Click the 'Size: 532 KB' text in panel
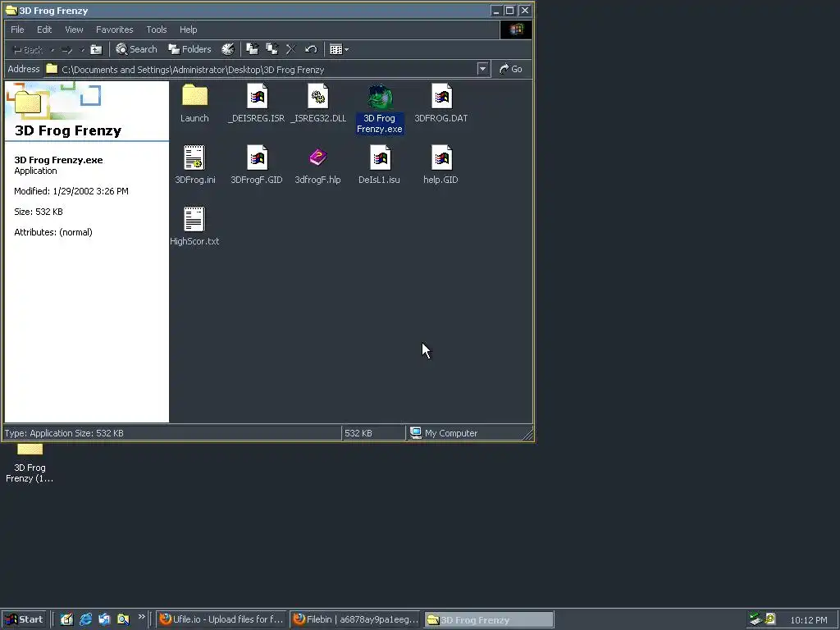 [x=39, y=212]
